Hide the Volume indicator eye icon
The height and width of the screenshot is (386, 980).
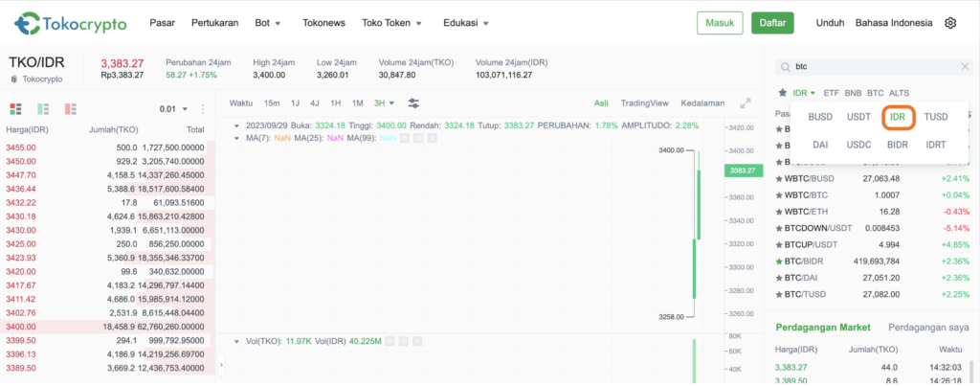click(x=390, y=341)
